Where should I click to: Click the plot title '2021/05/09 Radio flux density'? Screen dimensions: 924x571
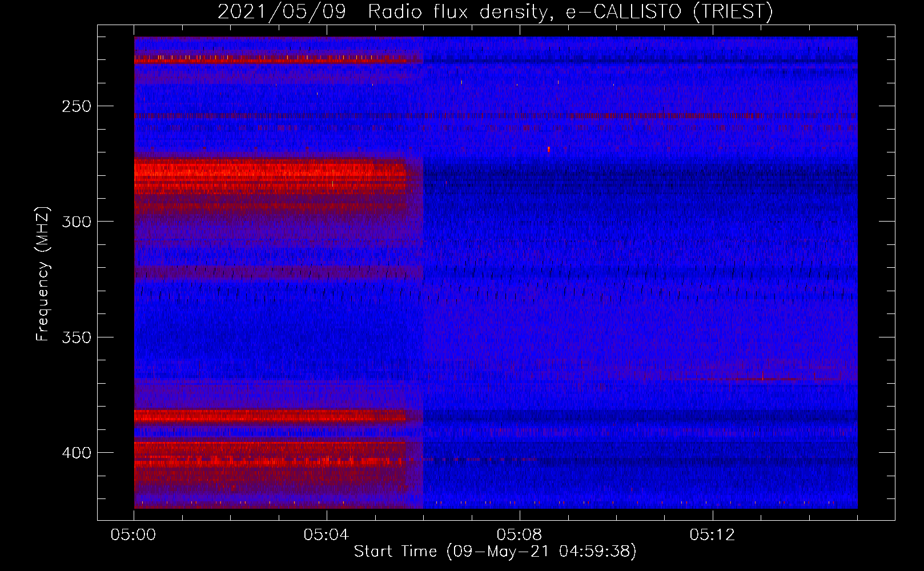tap(495, 11)
